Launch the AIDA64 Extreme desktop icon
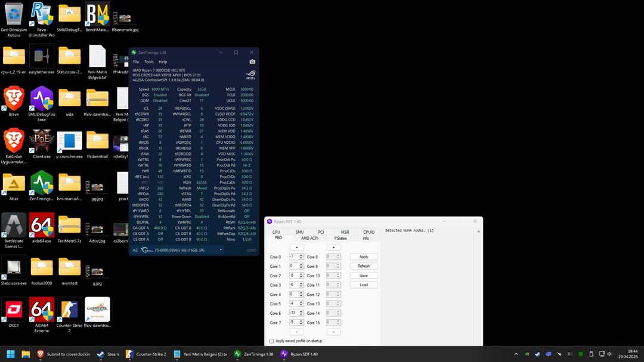Image resolution: width=644 pixels, height=362 pixels. [42, 311]
